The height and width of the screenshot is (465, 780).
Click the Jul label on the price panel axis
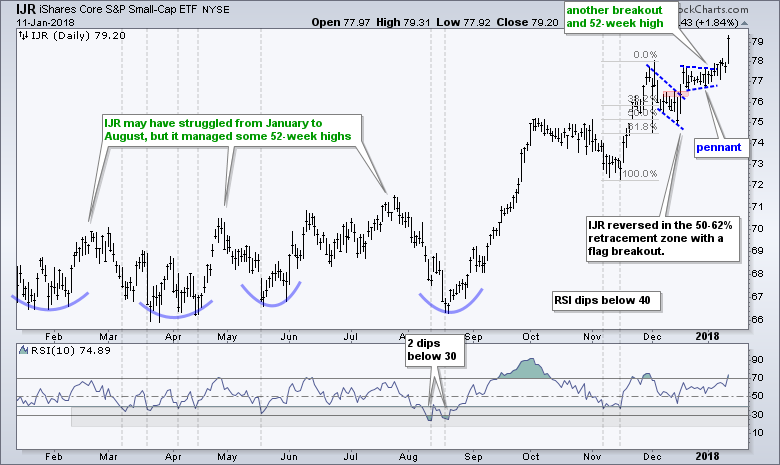[x=351, y=337]
